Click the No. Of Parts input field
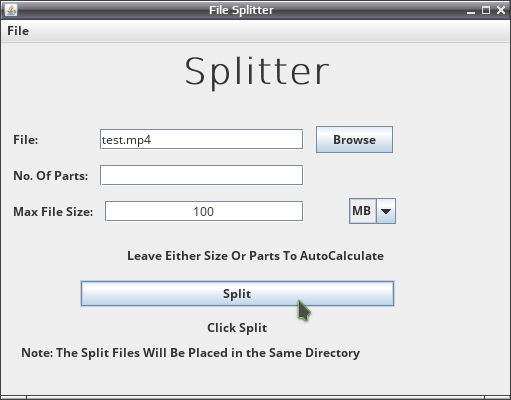Image resolution: width=511 pixels, height=400 pixels. point(202,175)
